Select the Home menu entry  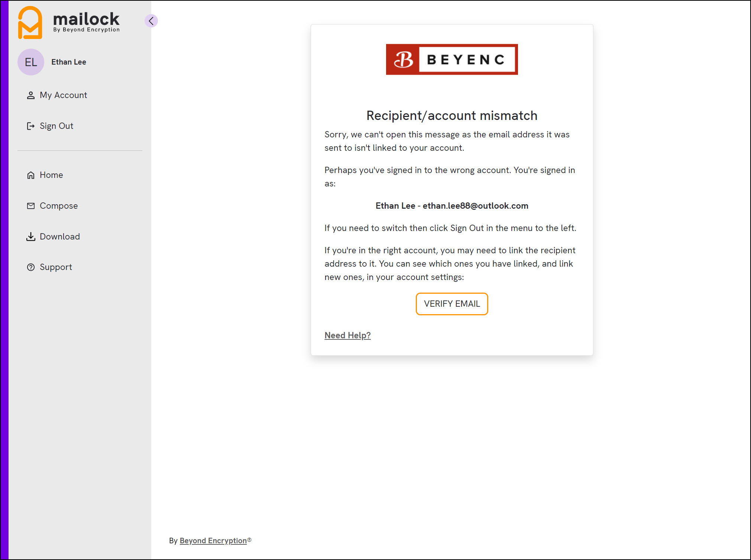tap(51, 175)
